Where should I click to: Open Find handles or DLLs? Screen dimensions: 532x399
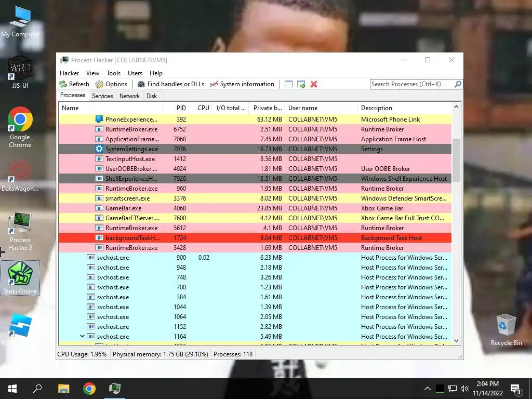pos(170,84)
